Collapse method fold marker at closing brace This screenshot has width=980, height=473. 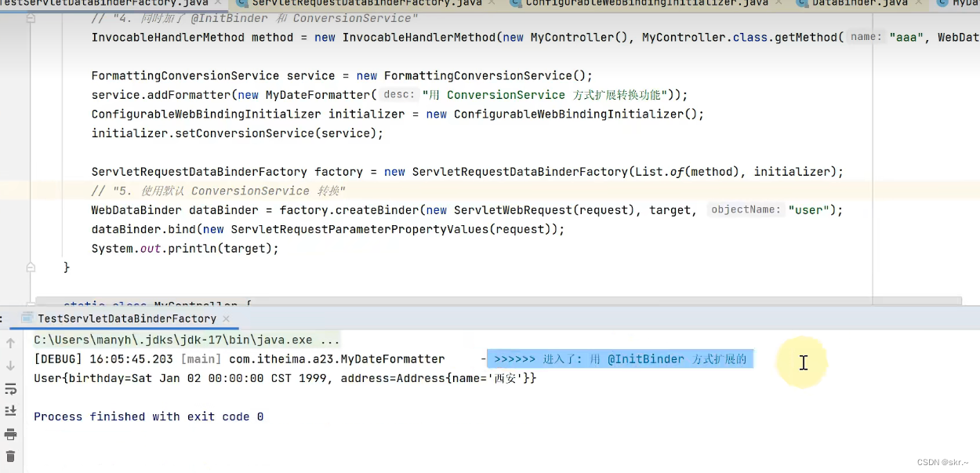pyautogui.click(x=31, y=267)
